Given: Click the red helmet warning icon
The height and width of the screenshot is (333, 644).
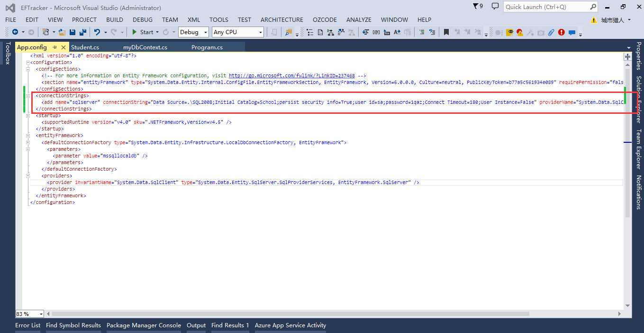Looking at the screenshot, I should pyautogui.click(x=519, y=32).
